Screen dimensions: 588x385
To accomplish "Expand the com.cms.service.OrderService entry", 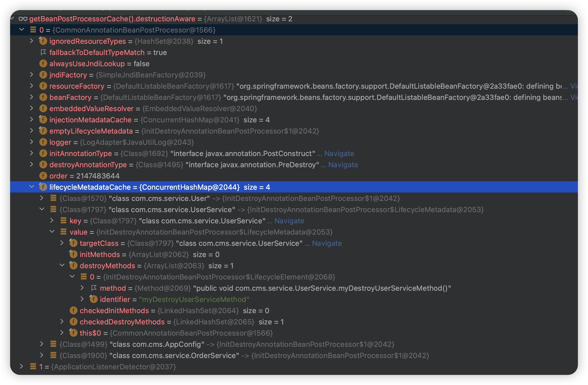I will click(42, 355).
